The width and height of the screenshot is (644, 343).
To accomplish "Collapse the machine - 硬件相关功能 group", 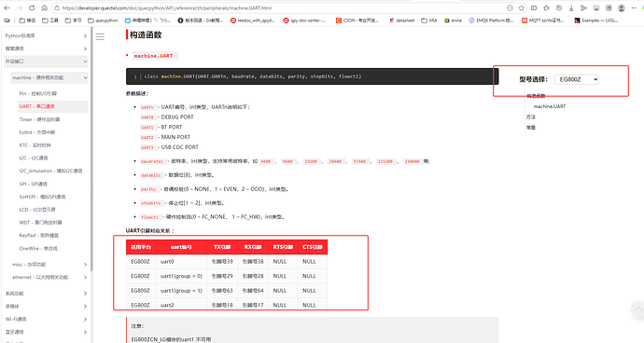I will (49, 77).
